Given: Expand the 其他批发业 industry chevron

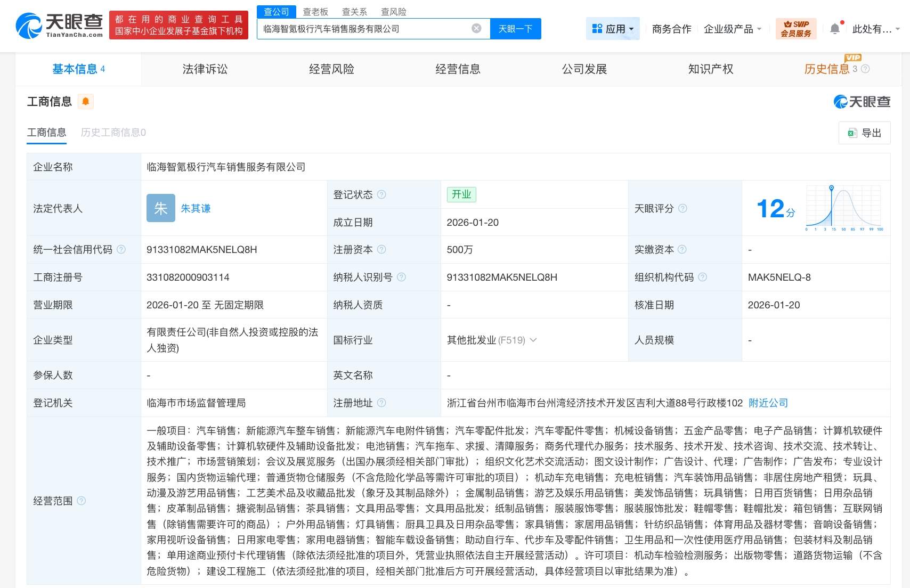Looking at the screenshot, I should [x=533, y=340].
